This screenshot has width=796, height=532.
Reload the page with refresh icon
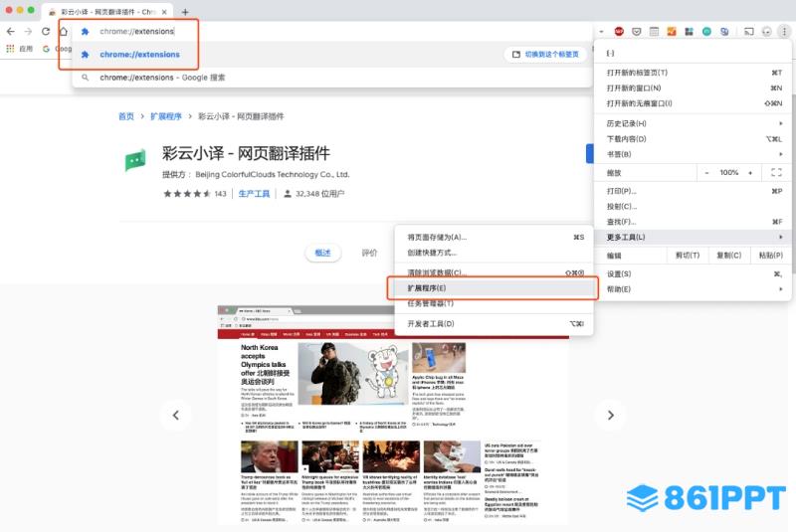(45, 32)
